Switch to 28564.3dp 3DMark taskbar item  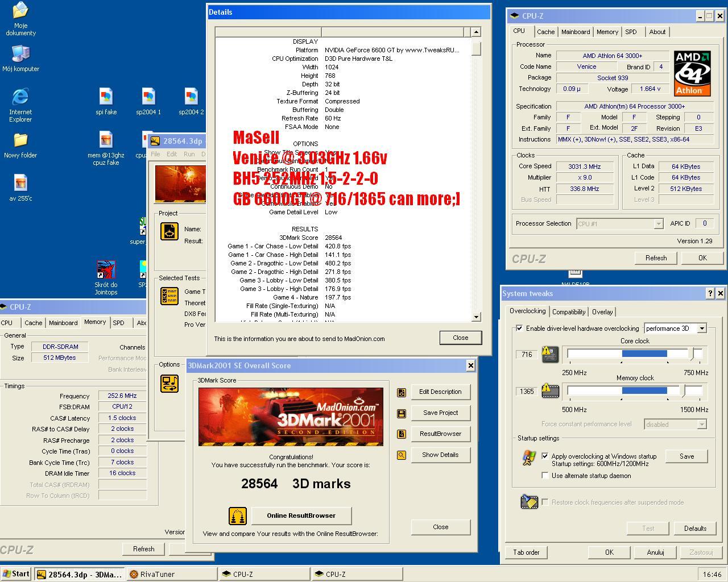[80, 575]
